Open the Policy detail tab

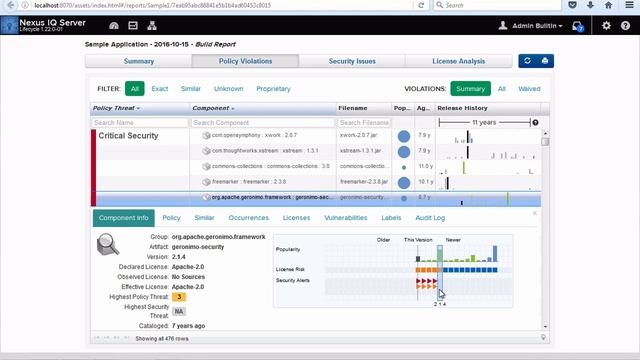171,218
